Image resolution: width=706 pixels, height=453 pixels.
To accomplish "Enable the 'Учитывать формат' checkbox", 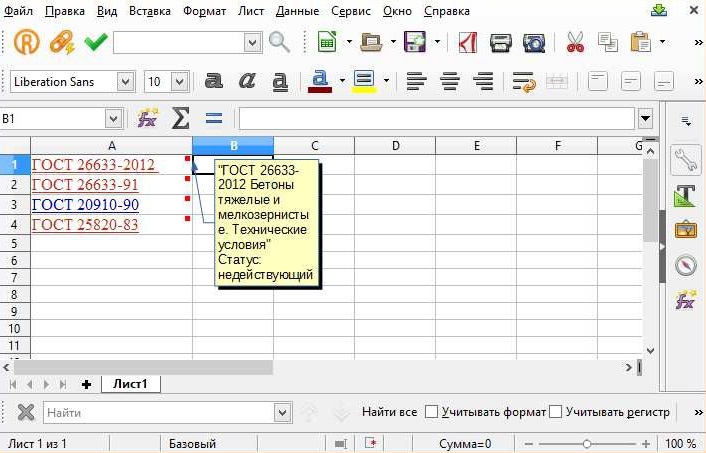I will point(432,412).
